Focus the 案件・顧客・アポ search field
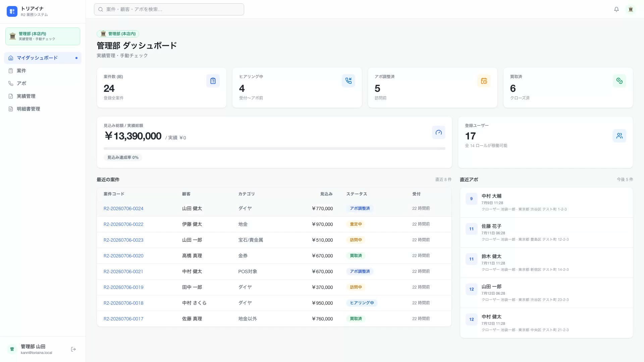The height and width of the screenshot is (362, 644). click(x=169, y=9)
